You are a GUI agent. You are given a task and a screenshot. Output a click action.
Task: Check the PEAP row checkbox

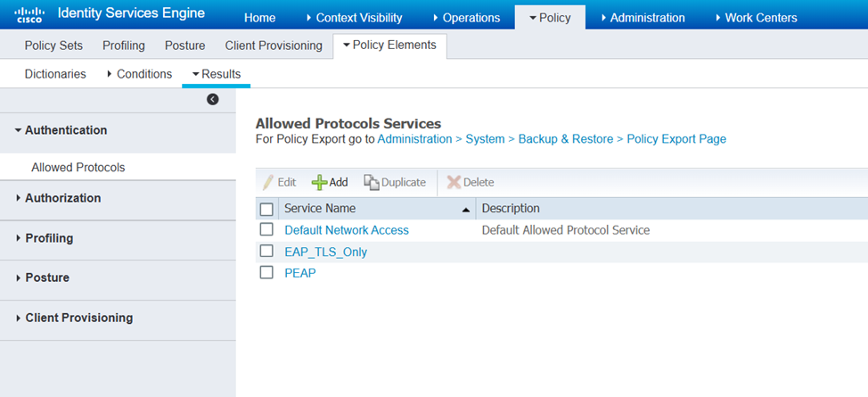(x=266, y=272)
